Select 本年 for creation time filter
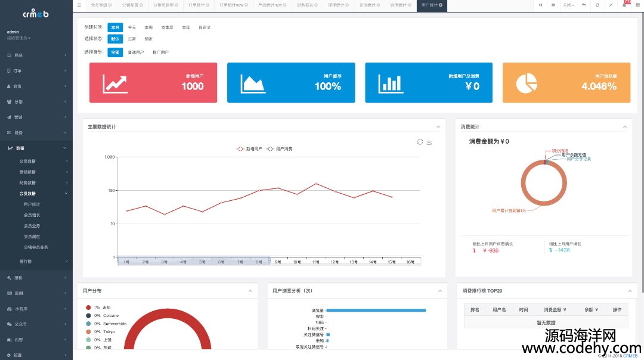The width and height of the screenshot is (644, 360). pyautogui.click(x=186, y=27)
